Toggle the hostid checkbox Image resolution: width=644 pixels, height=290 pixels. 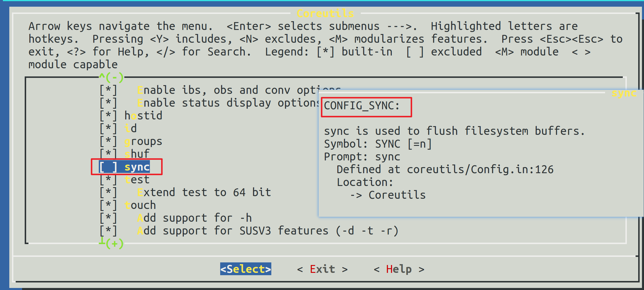point(108,116)
